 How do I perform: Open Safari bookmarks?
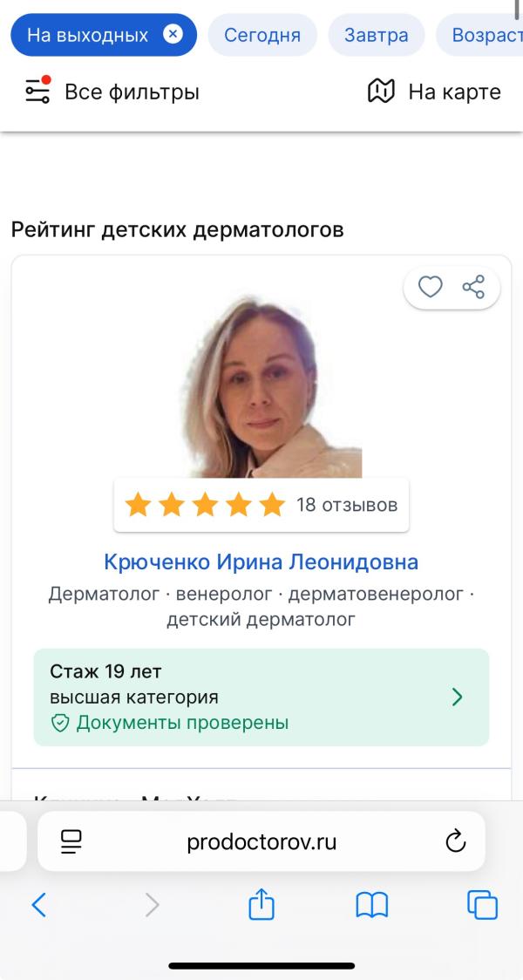tap(374, 905)
